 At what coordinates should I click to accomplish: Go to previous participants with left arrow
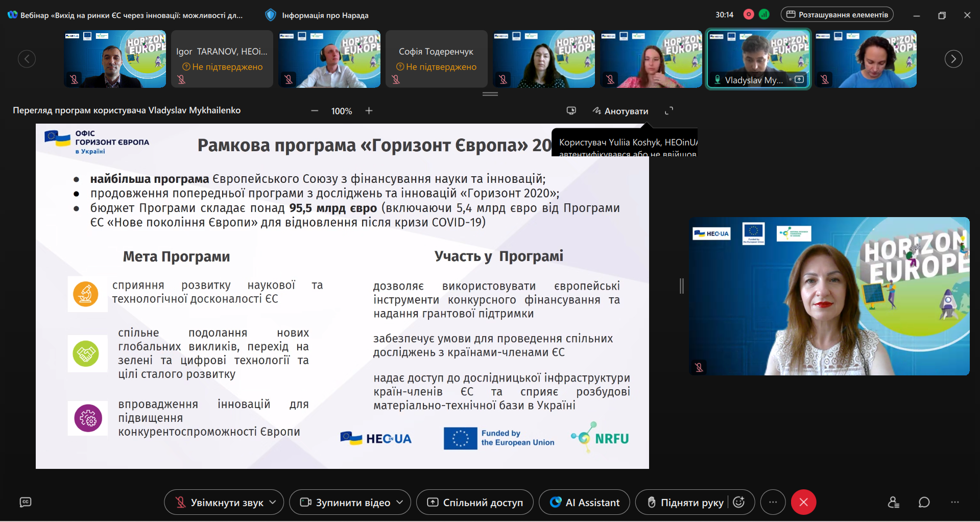pyautogui.click(x=27, y=59)
